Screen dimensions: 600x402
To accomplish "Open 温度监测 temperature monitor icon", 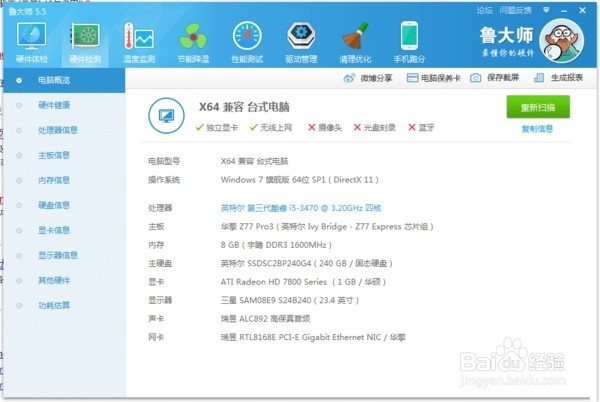I will 139,36.
